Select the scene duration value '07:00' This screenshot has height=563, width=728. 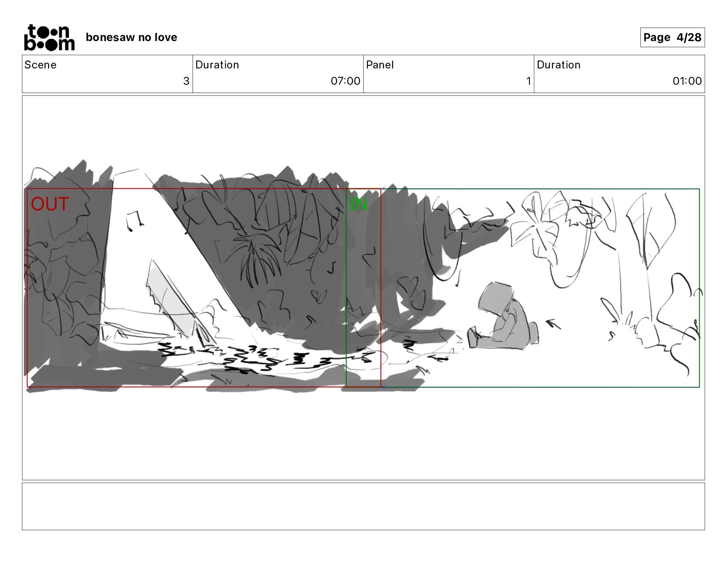pos(345,81)
